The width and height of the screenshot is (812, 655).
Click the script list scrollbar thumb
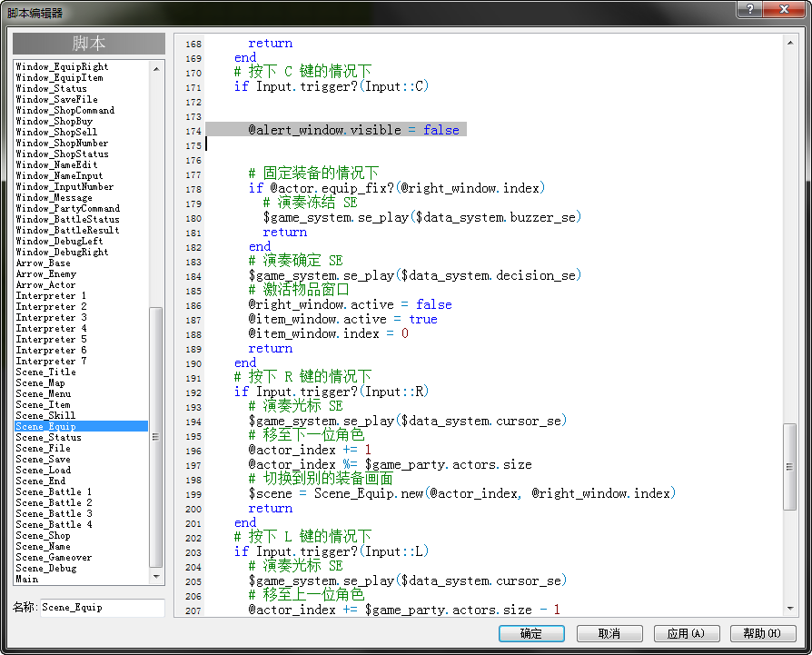156,437
